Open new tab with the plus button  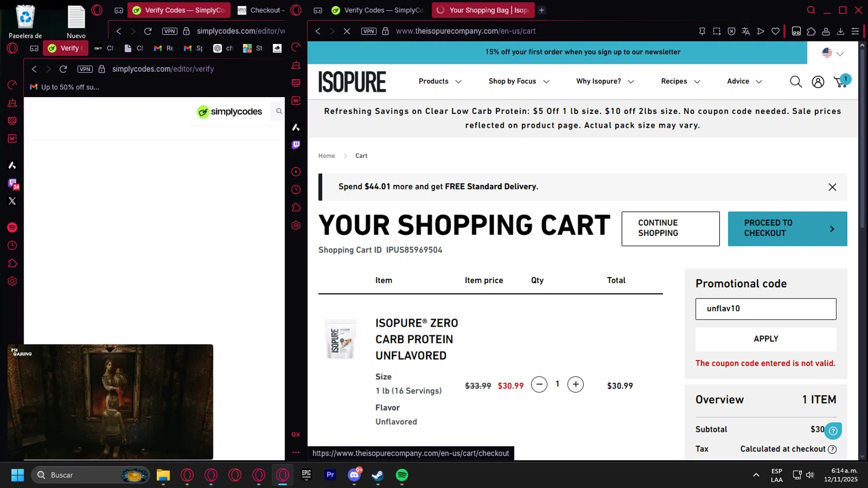click(x=542, y=10)
